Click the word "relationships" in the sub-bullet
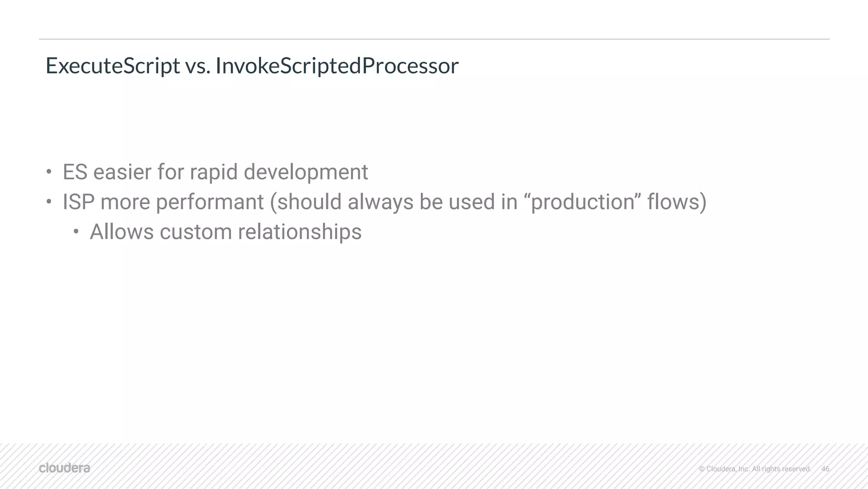Screen dimensions: 868x489 300,232
